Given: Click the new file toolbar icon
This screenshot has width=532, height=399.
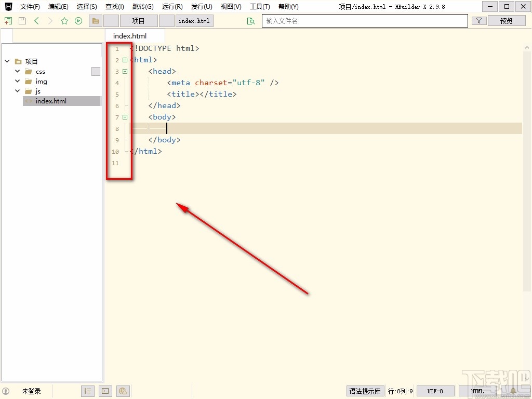Looking at the screenshot, I should click(x=8, y=21).
